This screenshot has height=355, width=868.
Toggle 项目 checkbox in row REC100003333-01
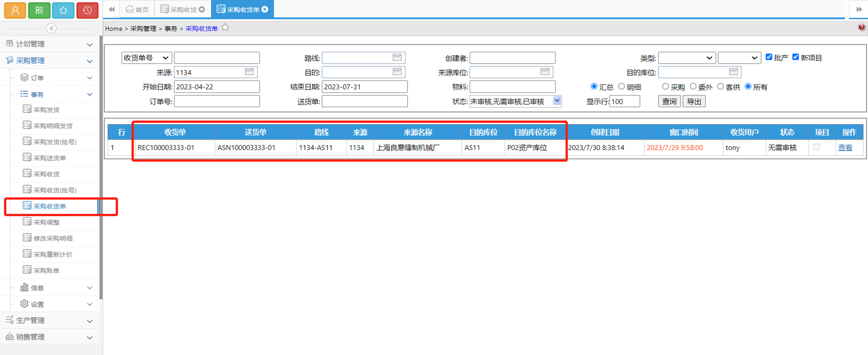click(817, 147)
